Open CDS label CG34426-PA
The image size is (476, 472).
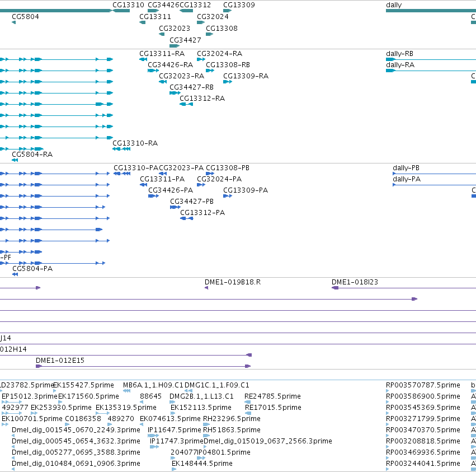(171, 190)
